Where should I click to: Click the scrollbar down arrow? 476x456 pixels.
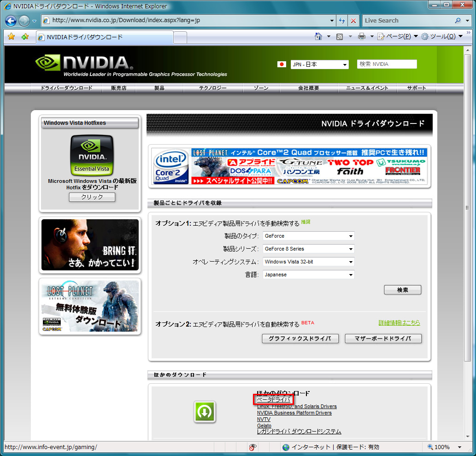point(468,437)
